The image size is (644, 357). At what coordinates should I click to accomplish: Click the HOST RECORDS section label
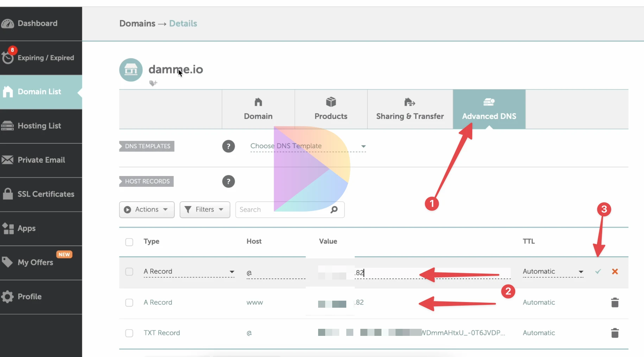146,181
